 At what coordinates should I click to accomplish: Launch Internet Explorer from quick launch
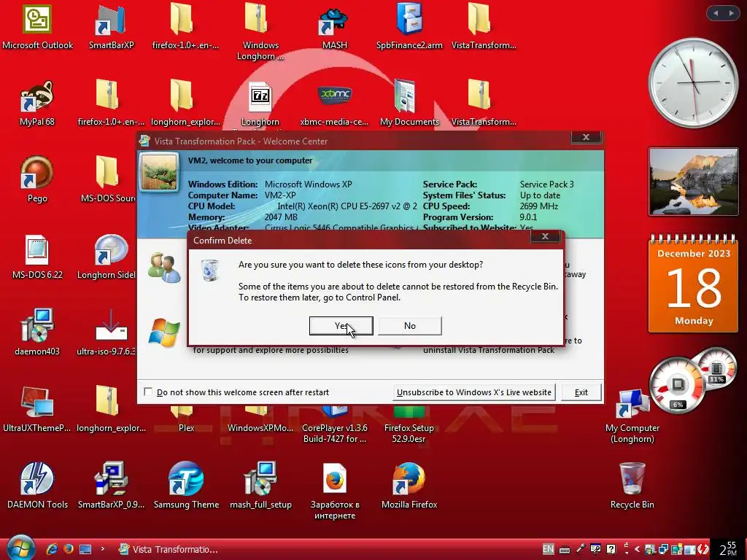coord(52,549)
